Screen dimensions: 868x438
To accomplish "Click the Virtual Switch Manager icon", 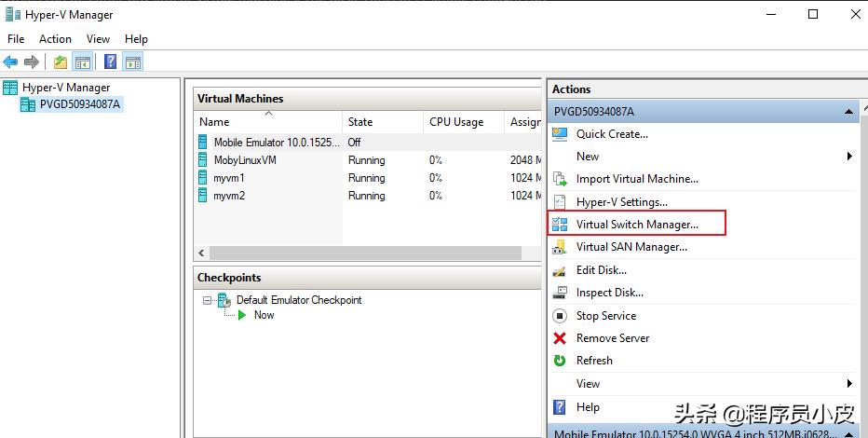I will [560, 225].
